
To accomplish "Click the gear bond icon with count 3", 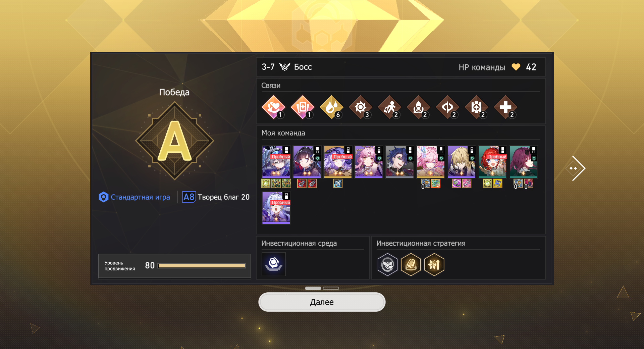I will [361, 107].
